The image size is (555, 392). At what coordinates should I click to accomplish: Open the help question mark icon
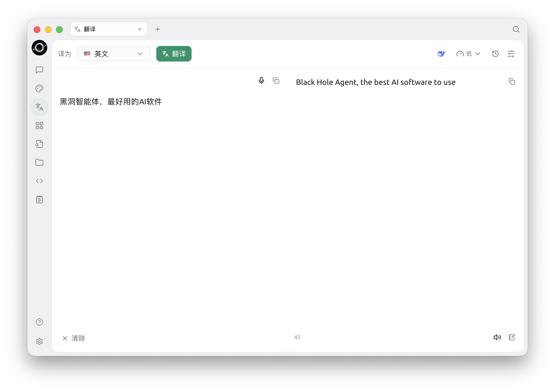[39, 322]
